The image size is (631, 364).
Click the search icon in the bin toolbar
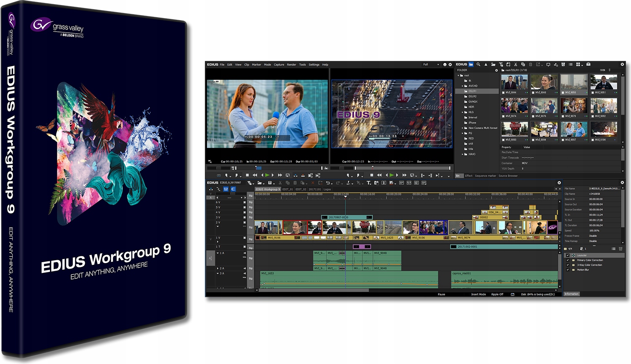pyautogui.click(x=478, y=64)
